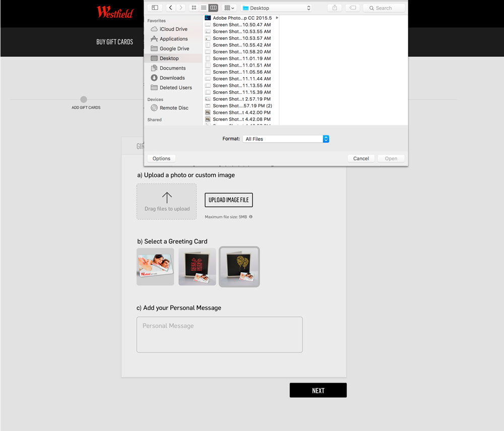
Task: Select Screen Shot 11.13.55 AM file
Action: point(241,86)
